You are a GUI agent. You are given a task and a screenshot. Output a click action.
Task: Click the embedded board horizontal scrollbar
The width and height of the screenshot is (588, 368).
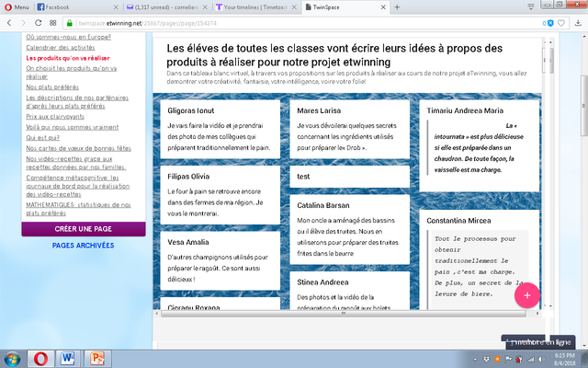click(x=343, y=313)
